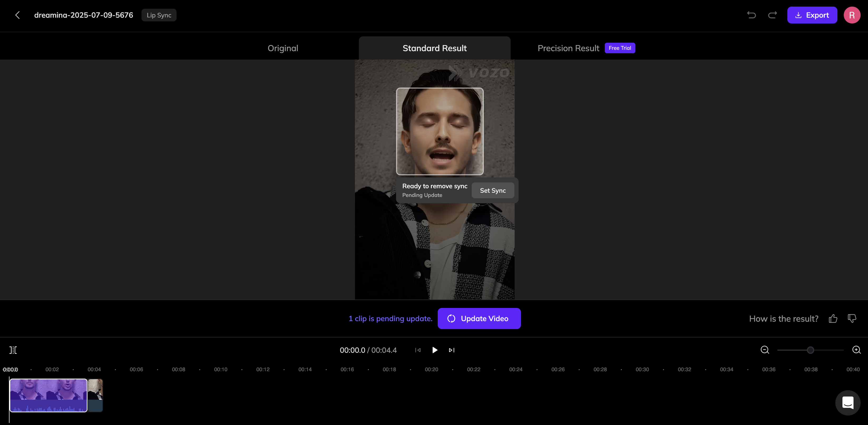Select the purple clip on the timeline

coord(48,395)
